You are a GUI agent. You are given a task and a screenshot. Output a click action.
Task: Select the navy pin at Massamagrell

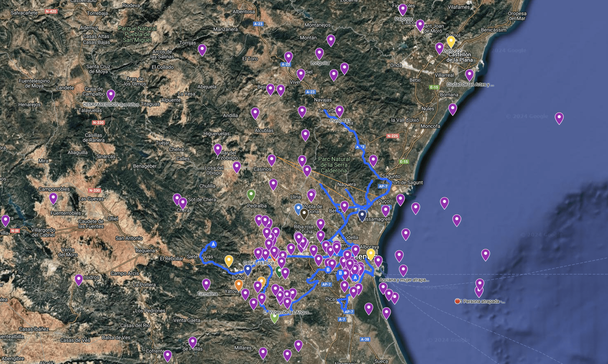tap(362, 215)
